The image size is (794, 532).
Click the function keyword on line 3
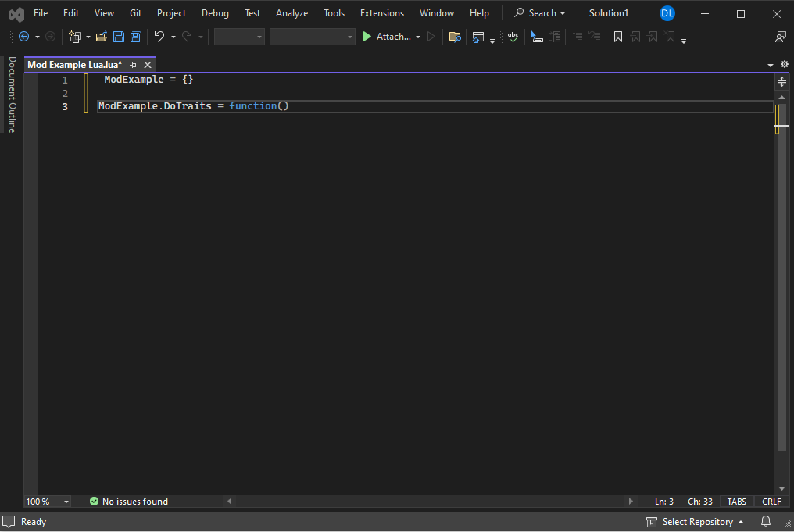pyautogui.click(x=252, y=105)
